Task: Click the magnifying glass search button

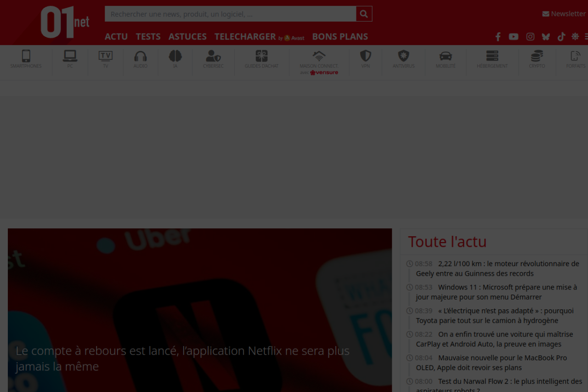Action: click(x=364, y=14)
